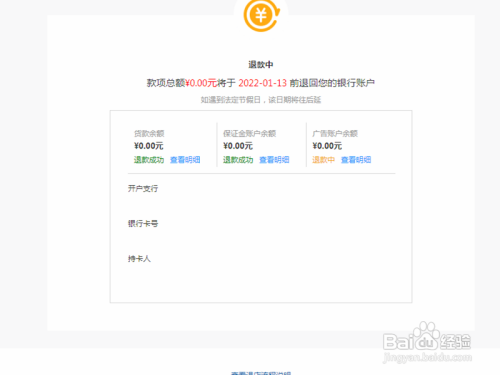Open 查看明细 under 广告账户余额

coord(356,160)
